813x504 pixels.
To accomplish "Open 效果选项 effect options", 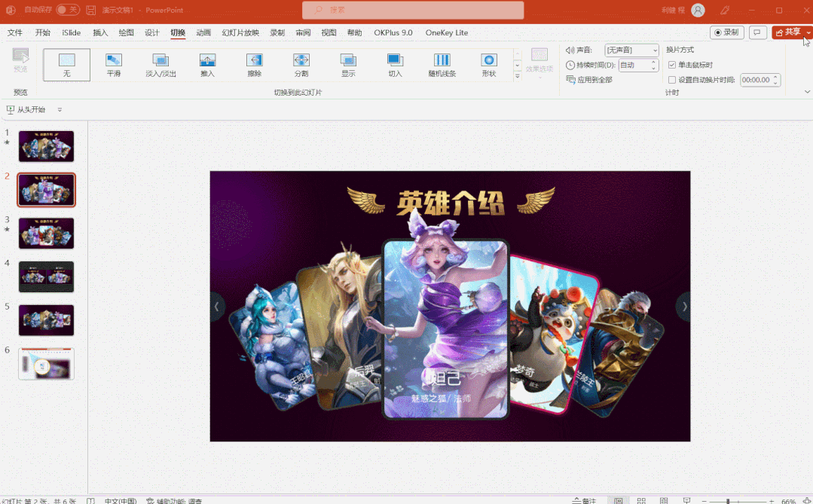I will click(x=539, y=63).
